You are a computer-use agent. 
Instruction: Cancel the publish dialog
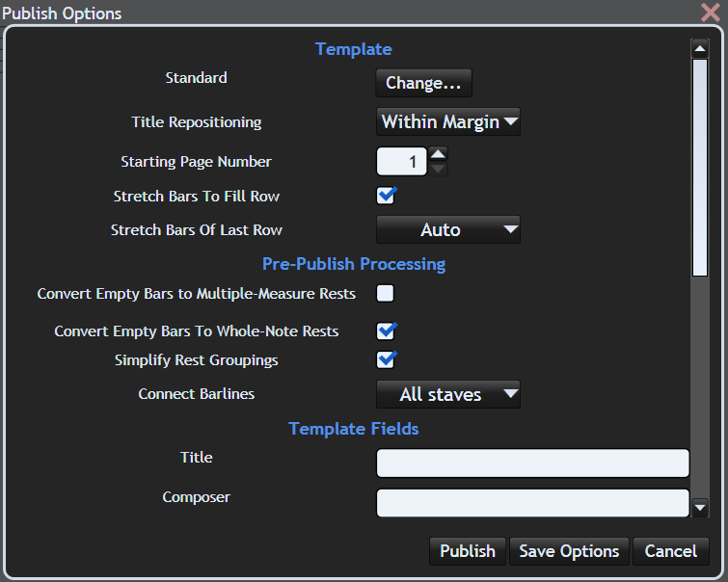pyautogui.click(x=670, y=551)
